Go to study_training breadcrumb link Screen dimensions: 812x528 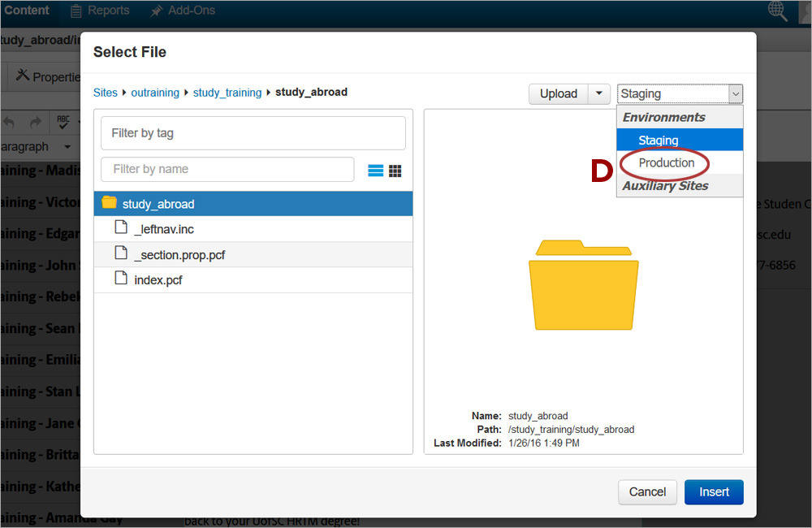pos(227,93)
